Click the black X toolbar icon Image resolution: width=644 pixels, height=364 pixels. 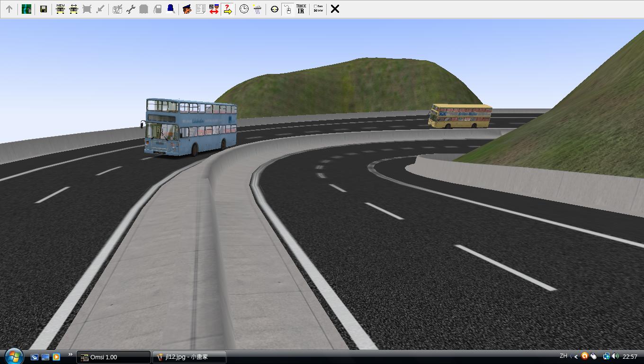coord(335,9)
